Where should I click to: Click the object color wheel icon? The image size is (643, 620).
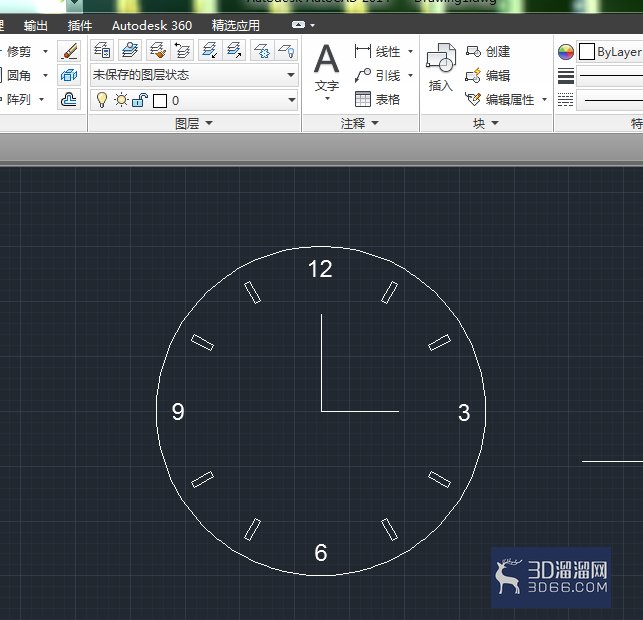point(565,52)
